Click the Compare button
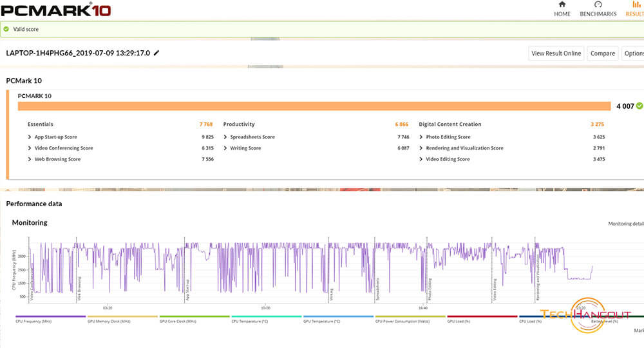The height and width of the screenshot is (348, 644). point(603,53)
